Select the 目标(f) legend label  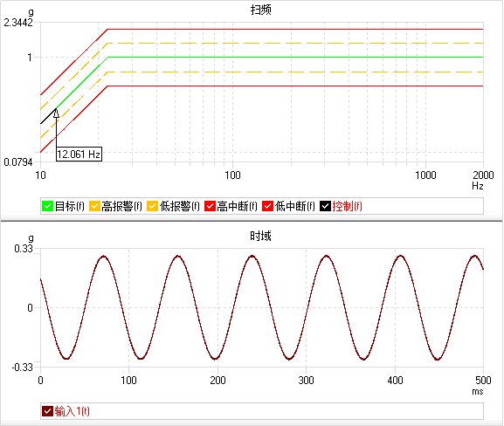[69, 206]
